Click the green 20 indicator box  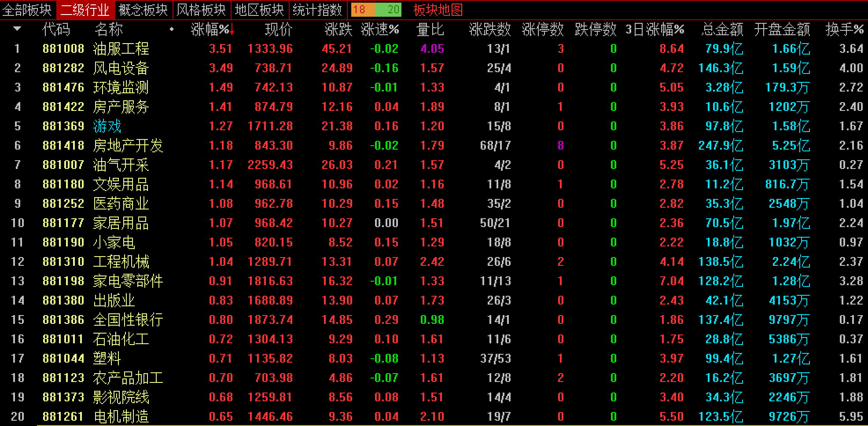coord(389,10)
